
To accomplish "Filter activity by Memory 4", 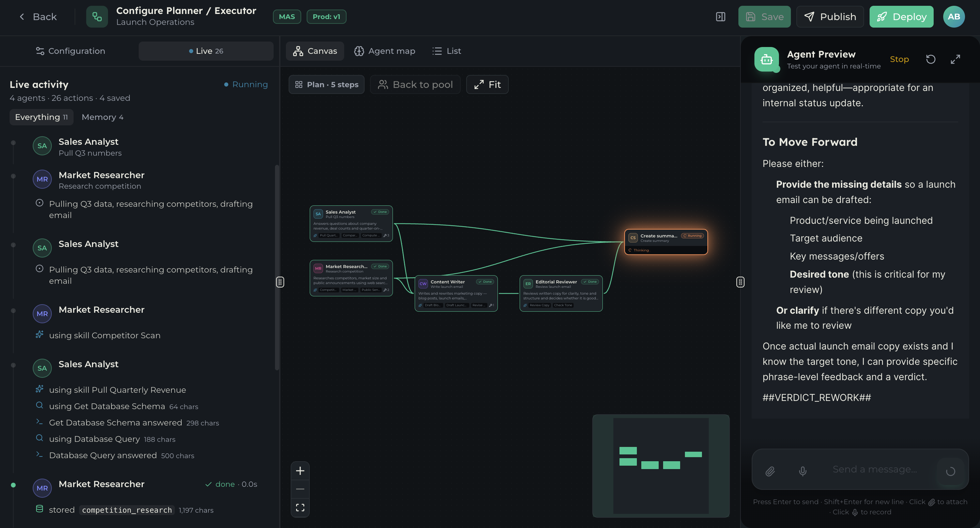I will pos(102,117).
